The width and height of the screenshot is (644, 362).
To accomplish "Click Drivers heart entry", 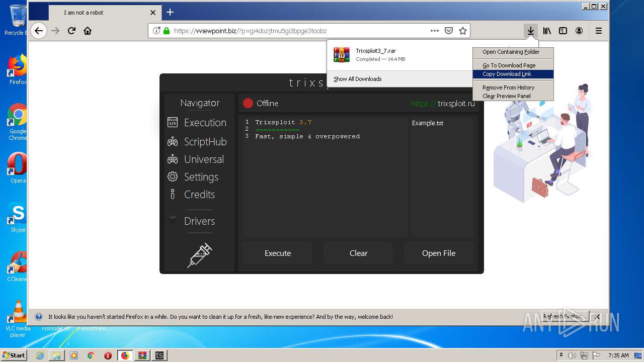I will (192, 221).
